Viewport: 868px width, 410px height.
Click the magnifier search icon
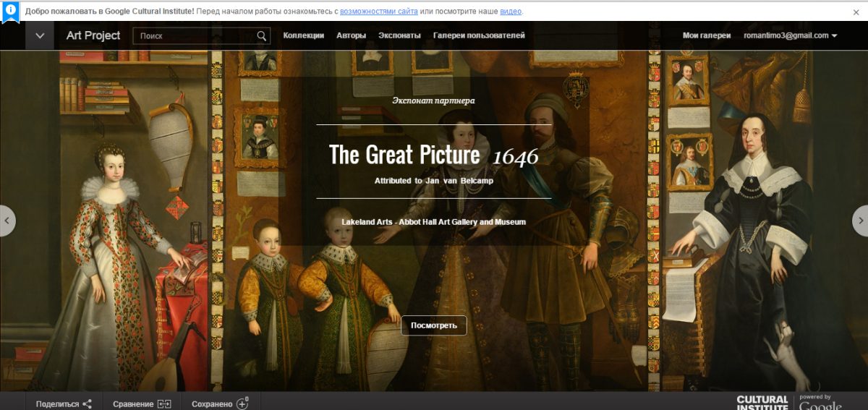pyautogui.click(x=262, y=35)
